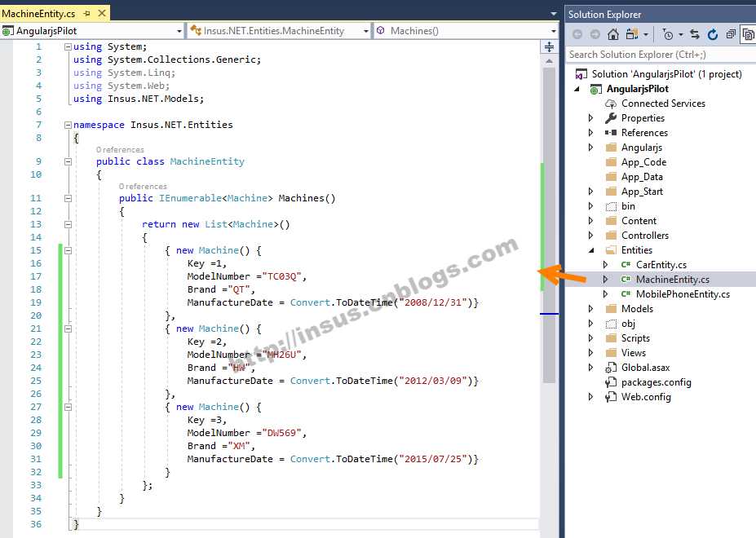This screenshot has width=756, height=538.
Task: Expand the CarEntity.cs node
Action: pos(606,265)
